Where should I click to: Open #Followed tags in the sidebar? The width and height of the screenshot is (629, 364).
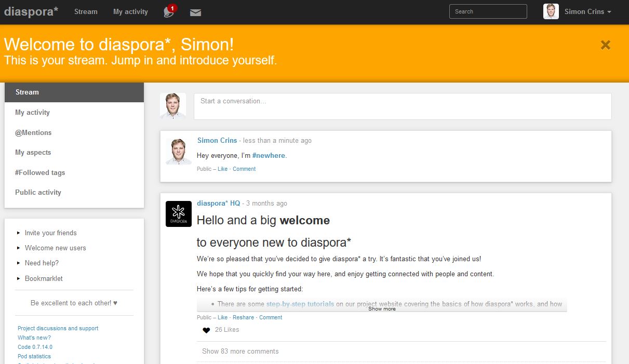(40, 172)
